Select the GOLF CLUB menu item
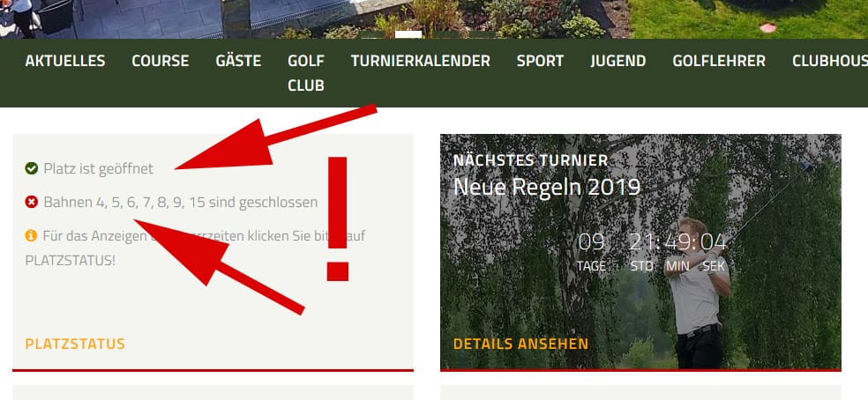 pyautogui.click(x=306, y=73)
